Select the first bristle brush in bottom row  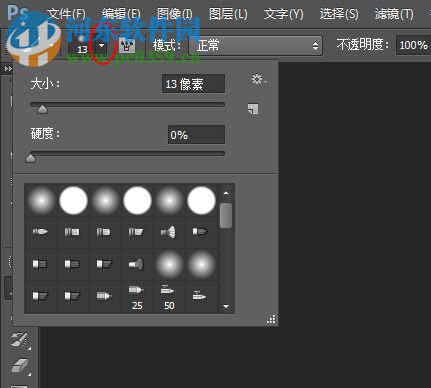click(x=40, y=296)
